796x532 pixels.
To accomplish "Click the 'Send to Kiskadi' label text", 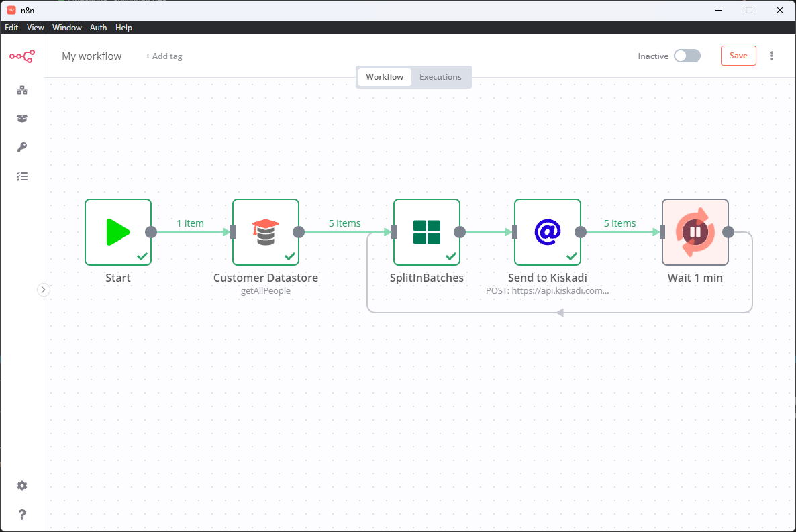I will coord(547,278).
